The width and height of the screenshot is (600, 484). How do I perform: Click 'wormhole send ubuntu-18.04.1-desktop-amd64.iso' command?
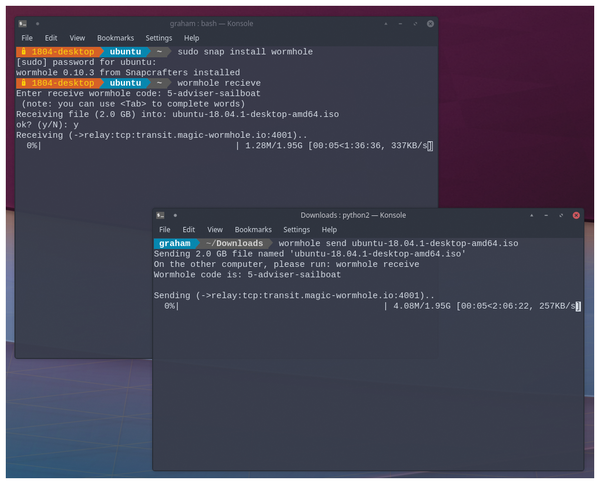point(398,243)
